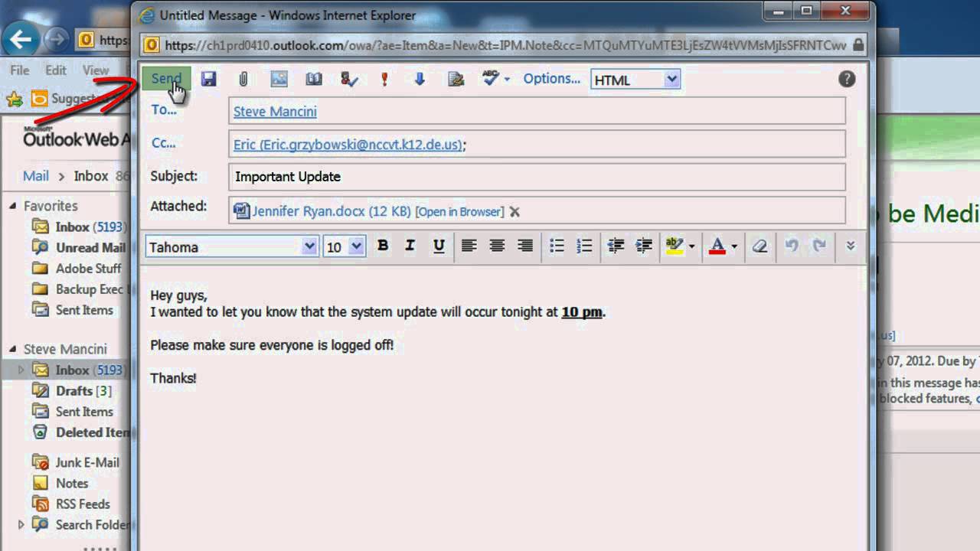This screenshot has width=980, height=551.
Task: Align text left
Action: [x=469, y=246]
